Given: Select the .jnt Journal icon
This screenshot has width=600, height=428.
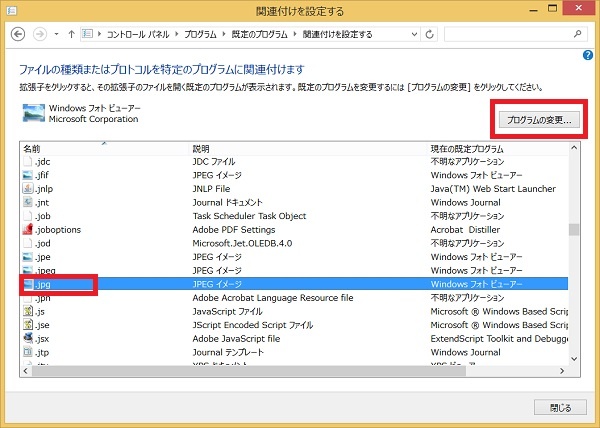Looking at the screenshot, I should point(28,202).
